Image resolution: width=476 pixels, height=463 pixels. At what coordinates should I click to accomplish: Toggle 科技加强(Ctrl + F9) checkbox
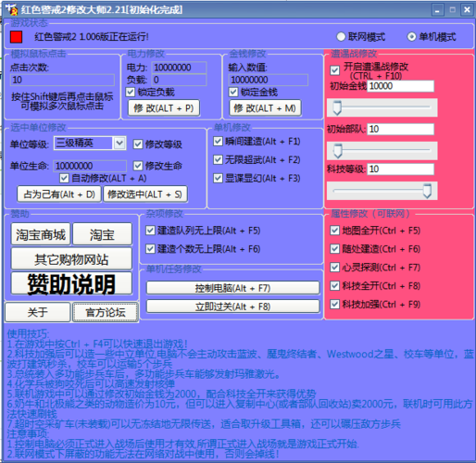click(x=335, y=305)
